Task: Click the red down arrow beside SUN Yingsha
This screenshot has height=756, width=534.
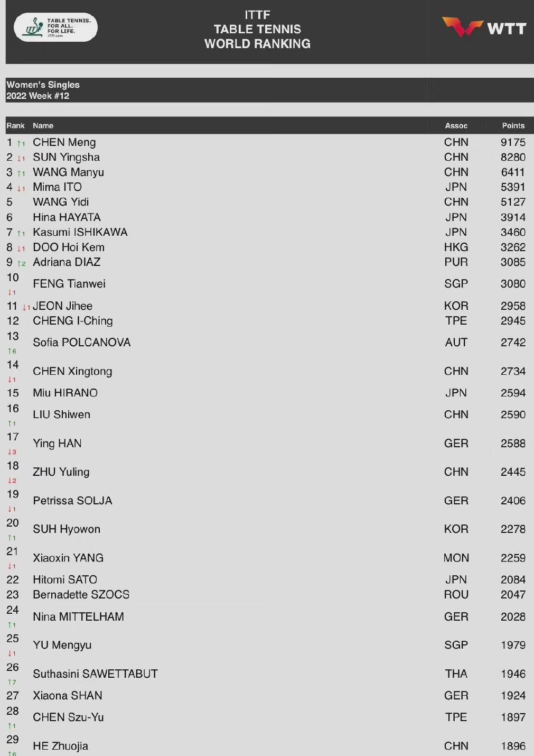Action: click(x=21, y=158)
